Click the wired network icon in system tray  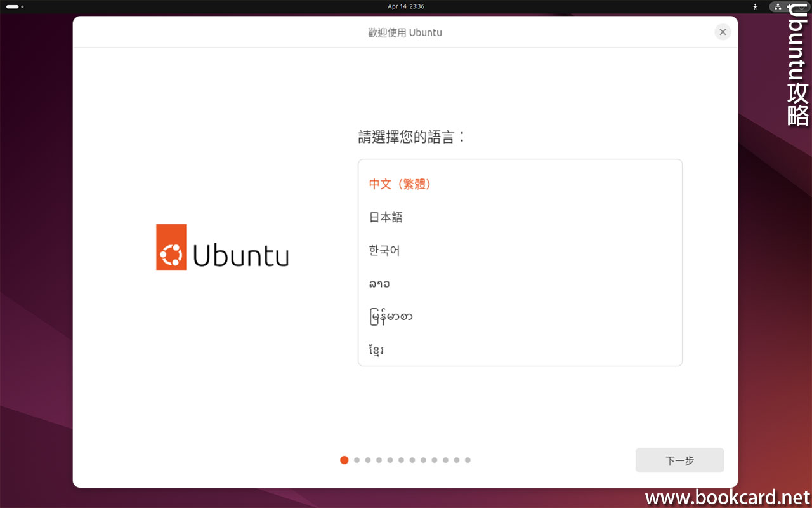(778, 6)
